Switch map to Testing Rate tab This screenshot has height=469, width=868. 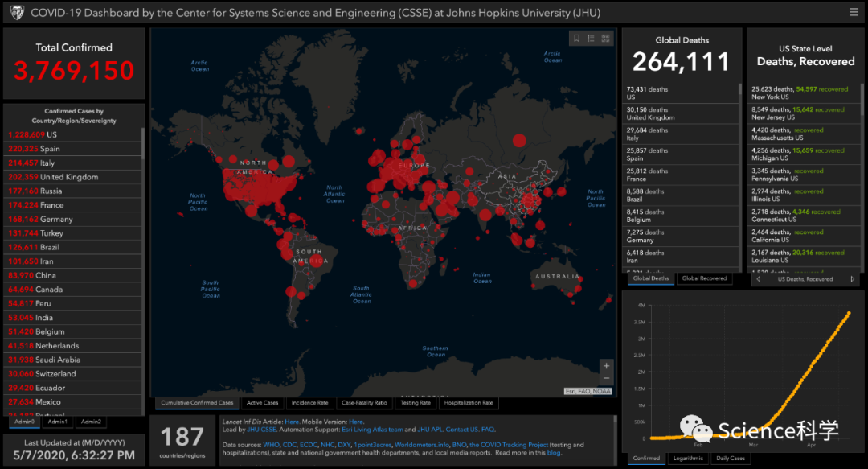[x=416, y=403]
